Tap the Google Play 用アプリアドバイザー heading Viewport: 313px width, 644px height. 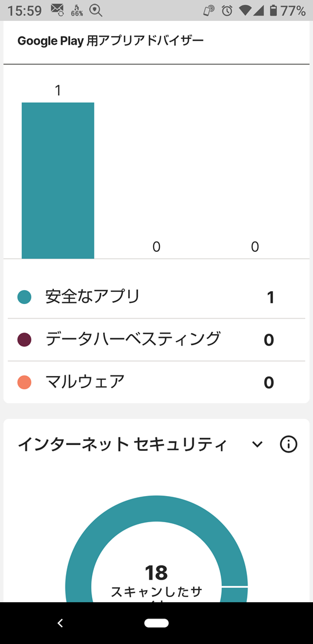(110, 41)
